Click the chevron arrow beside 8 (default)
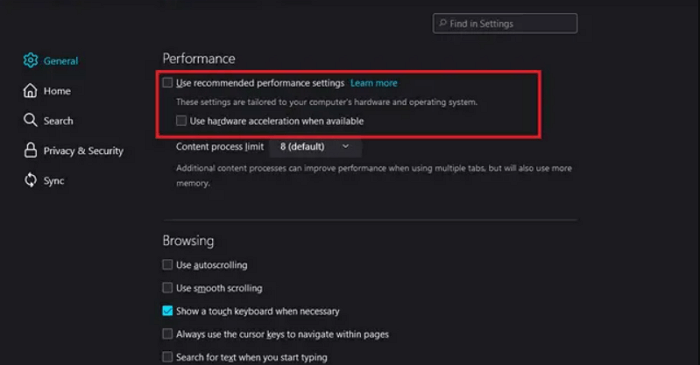This screenshot has height=365, width=700. (x=345, y=146)
